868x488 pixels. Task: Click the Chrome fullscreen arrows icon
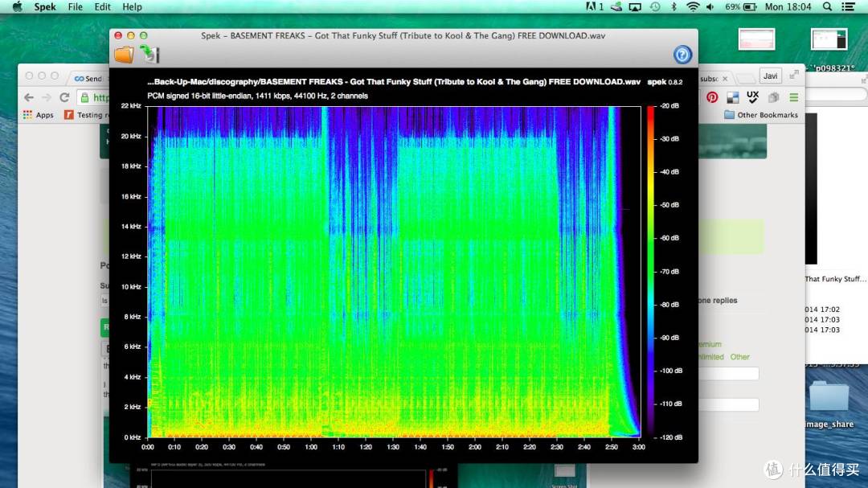tap(794, 74)
